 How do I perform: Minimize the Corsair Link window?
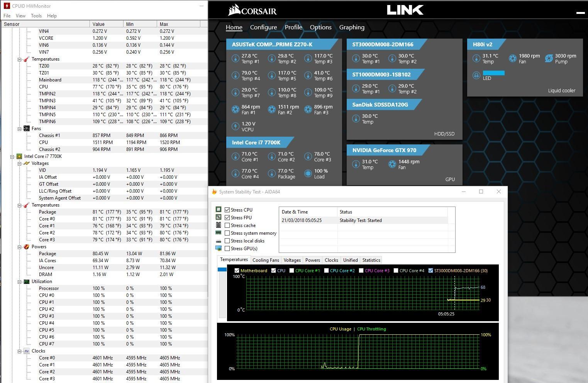[x=580, y=12]
